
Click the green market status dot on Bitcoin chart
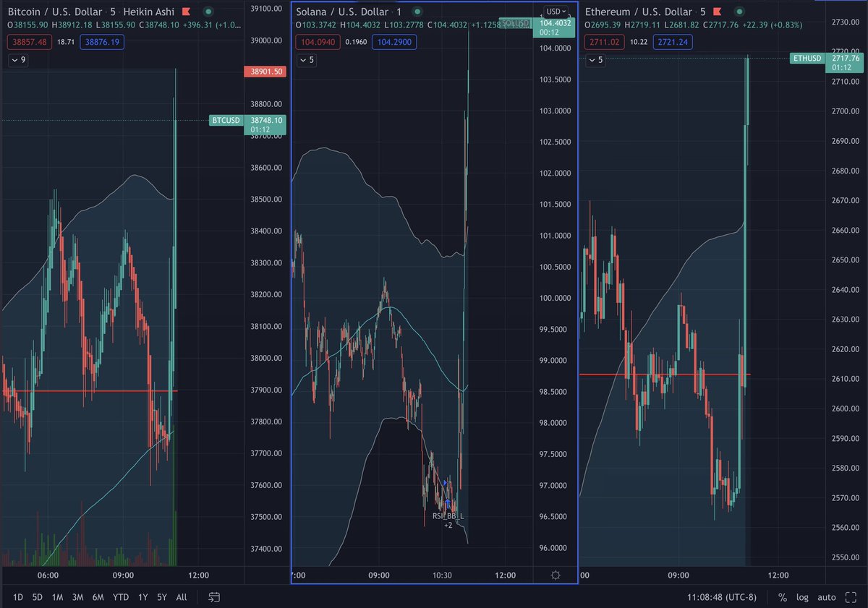click(x=210, y=12)
